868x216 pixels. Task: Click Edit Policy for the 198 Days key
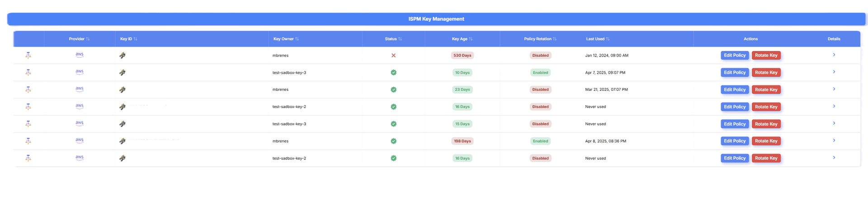pyautogui.click(x=735, y=141)
